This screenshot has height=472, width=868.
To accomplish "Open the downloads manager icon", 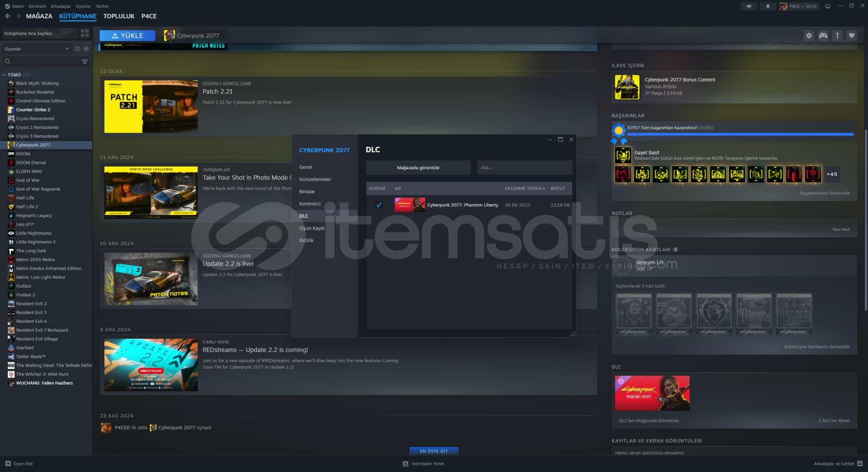I will (x=405, y=464).
